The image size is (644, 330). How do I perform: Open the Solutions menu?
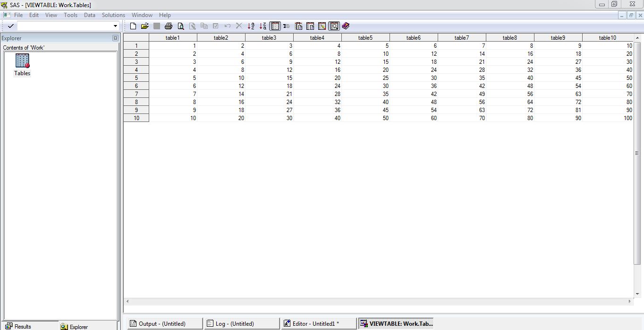pos(113,15)
